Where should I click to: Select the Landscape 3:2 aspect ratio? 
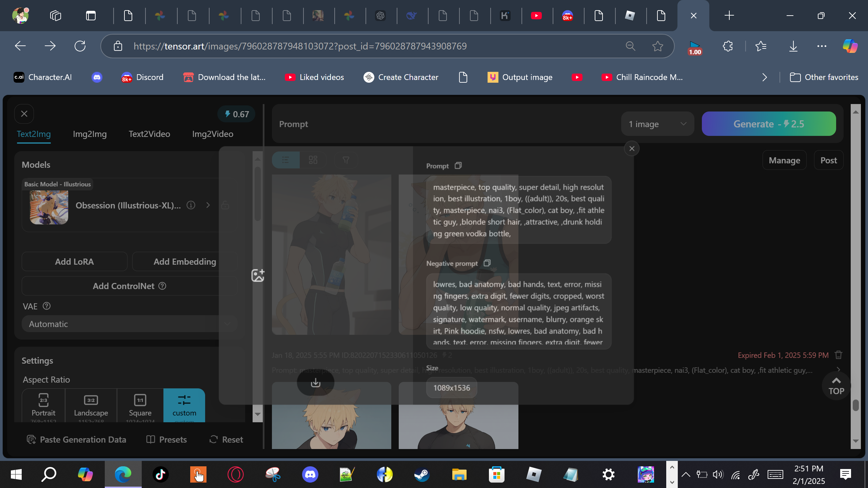[91, 405]
